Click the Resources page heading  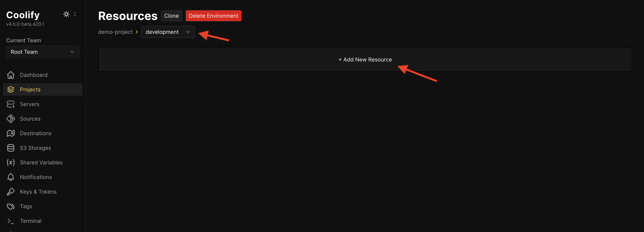click(128, 16)
